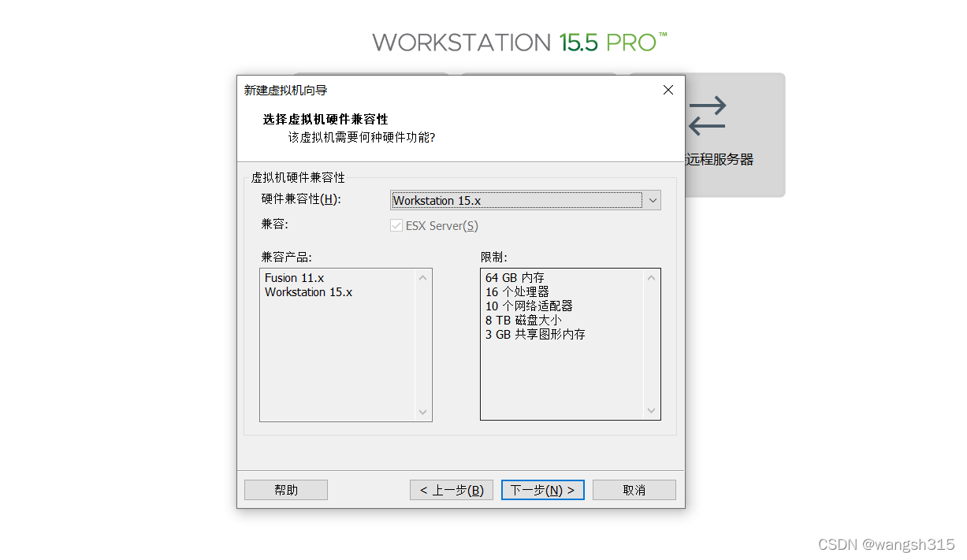This screenshot has height=560, width=967.
Task: Open the 远程服务器 tile label
Action: coord(720,160)
